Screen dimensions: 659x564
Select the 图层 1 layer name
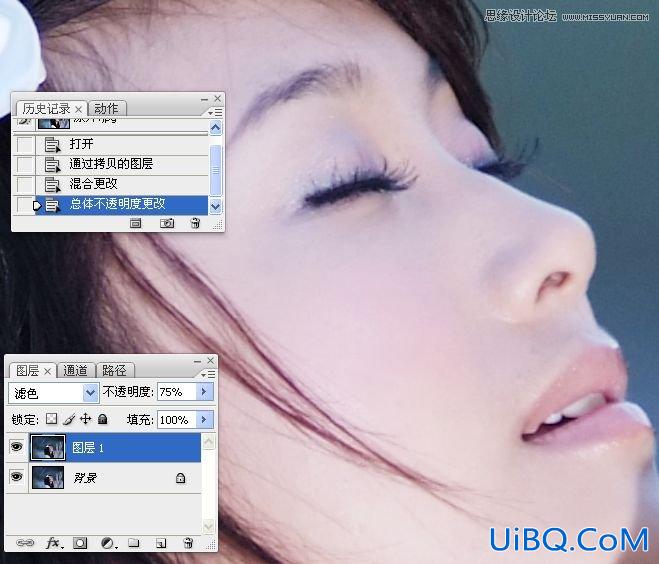pos(88,448)
